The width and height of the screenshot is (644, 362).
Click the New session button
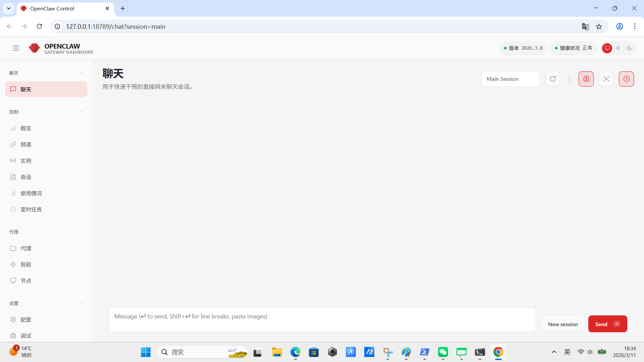pos(562,324)
